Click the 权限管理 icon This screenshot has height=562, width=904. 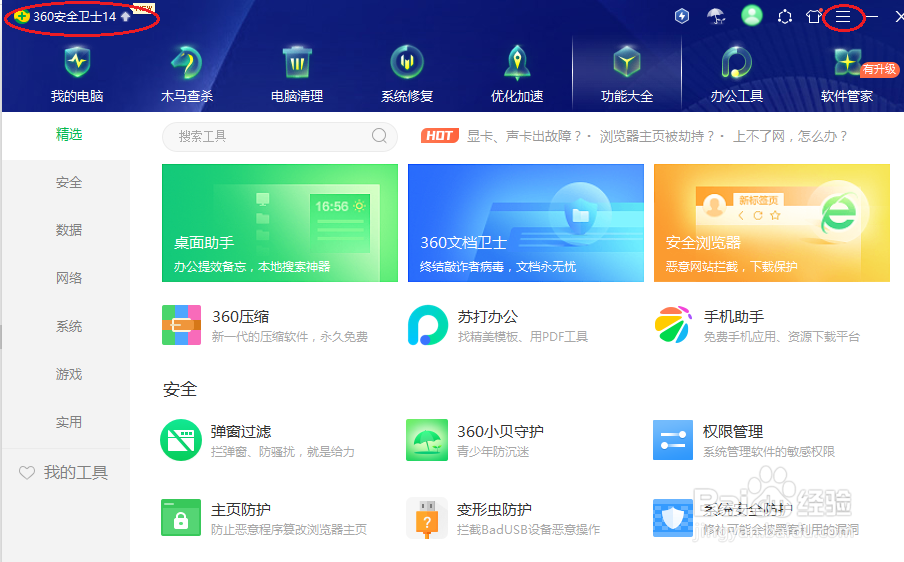tap(673, 440)
